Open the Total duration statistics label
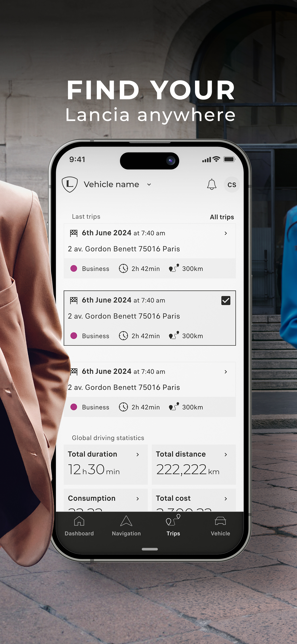297x644 pixels. [x=93, y=454]
